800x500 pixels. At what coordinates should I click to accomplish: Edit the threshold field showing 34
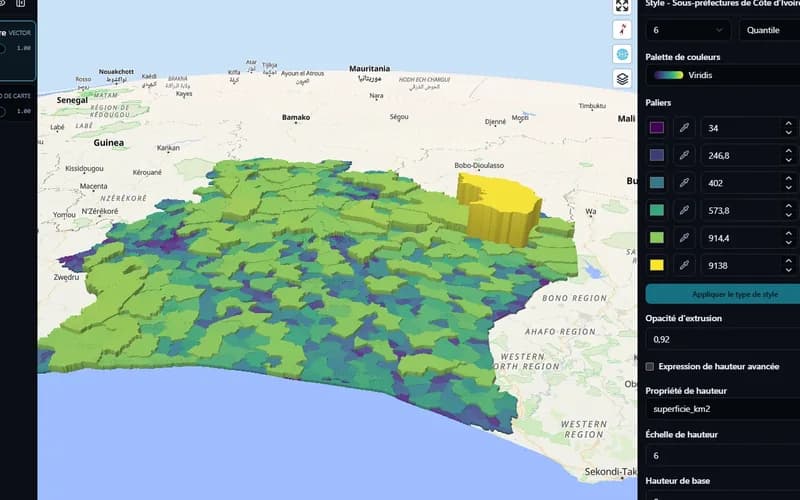coord(749,128)
